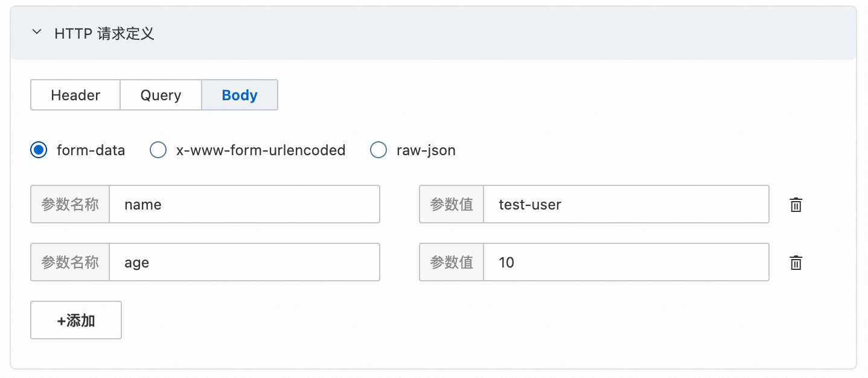Click the +添加 button
The image size is (868, 378).
76,320
